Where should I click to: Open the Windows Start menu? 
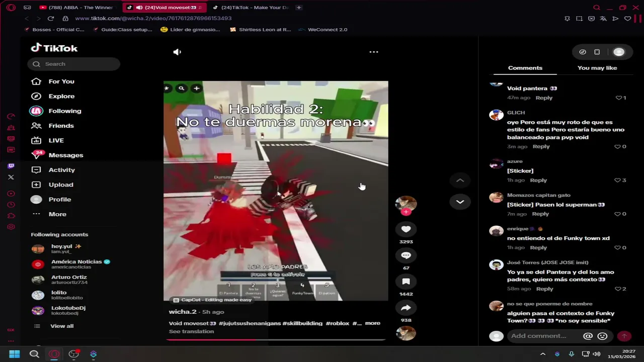[x=14, y=354]
